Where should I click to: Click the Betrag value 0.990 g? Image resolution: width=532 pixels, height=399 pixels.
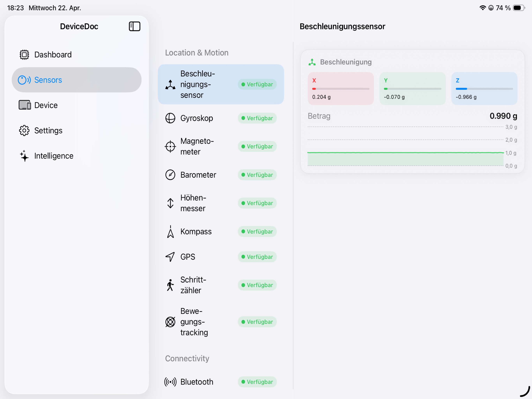click(x=503, y=116)
